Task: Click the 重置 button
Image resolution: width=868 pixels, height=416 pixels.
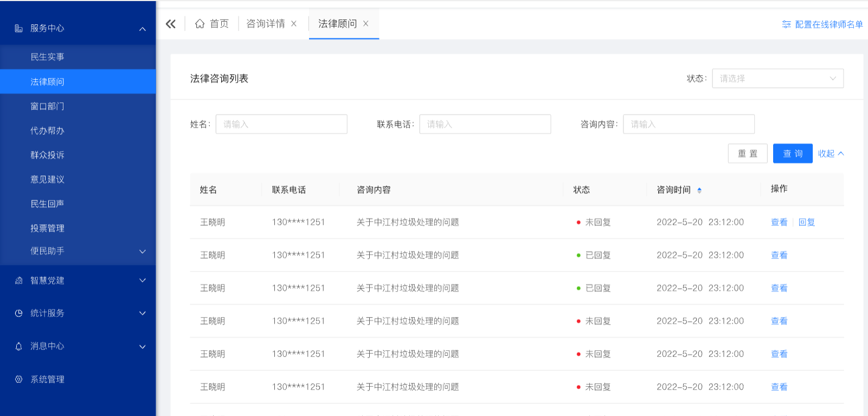Action: [748, 153]
